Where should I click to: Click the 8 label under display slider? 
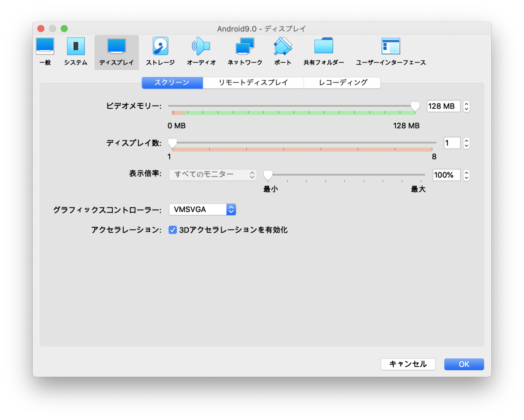point(434,157)
